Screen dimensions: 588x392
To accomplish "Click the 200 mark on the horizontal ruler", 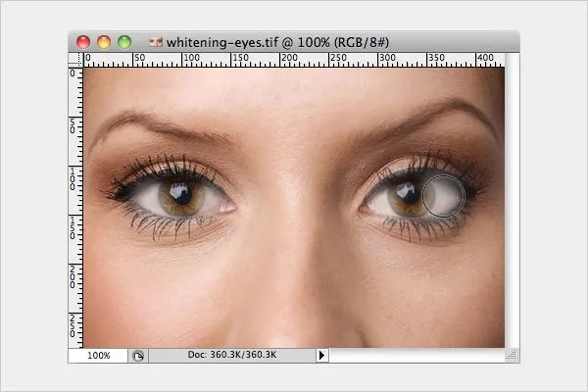I will pos(289,58).
